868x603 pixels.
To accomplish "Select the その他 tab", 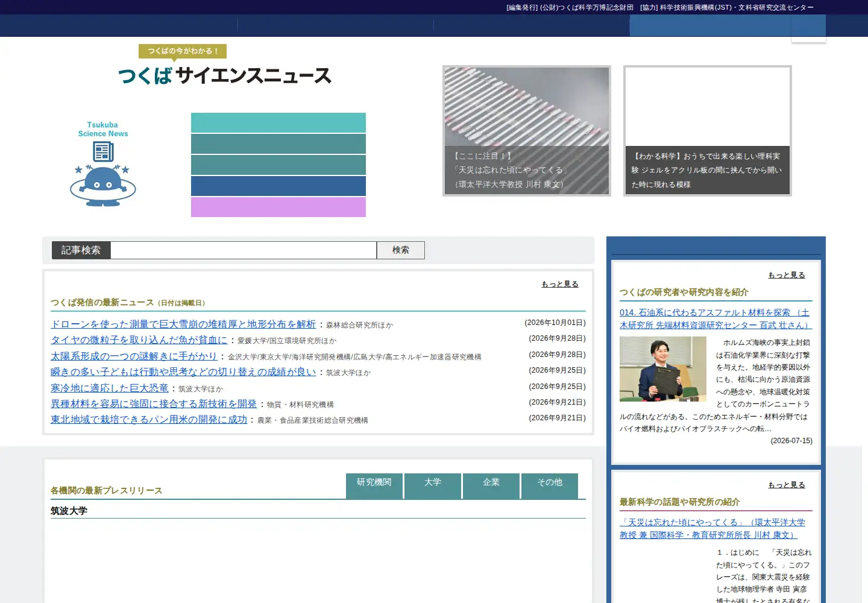I will 550,486.
